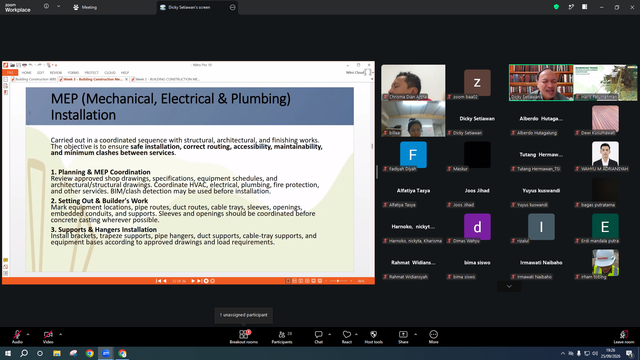Switch to Building Construction WBS document tab

[33, 79]
